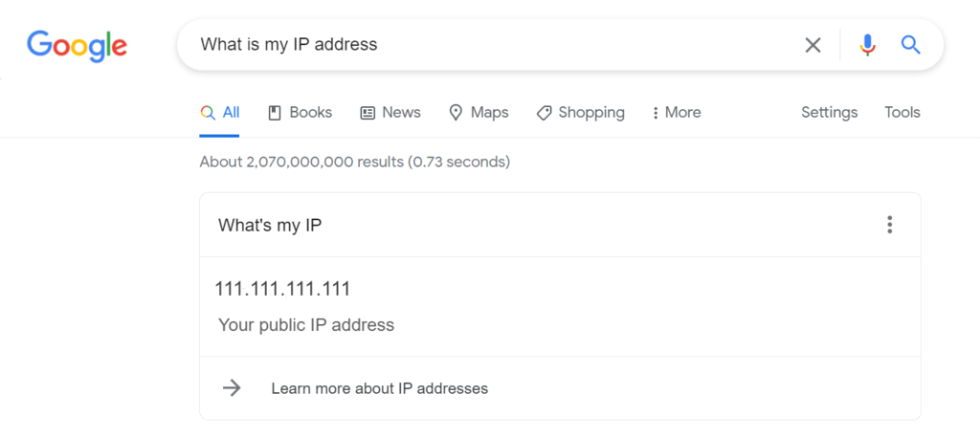Click the Books tab icon
The image size is (980, 438).
point(275,113)
